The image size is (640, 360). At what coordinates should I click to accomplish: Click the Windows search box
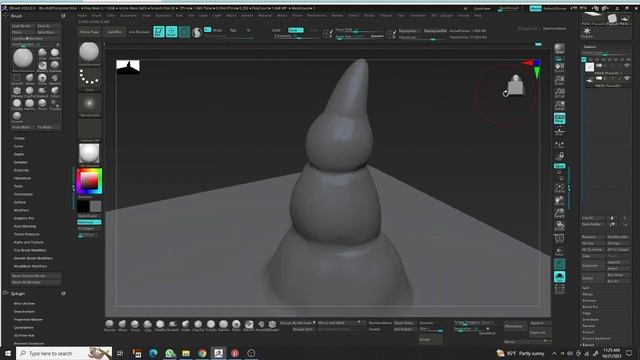(x=64, y=353)
